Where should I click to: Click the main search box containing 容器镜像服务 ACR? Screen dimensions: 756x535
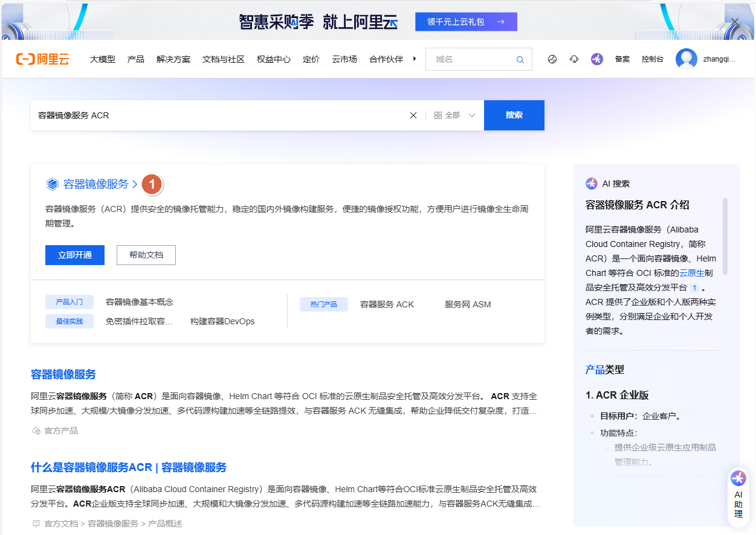[x=221, y=115]
